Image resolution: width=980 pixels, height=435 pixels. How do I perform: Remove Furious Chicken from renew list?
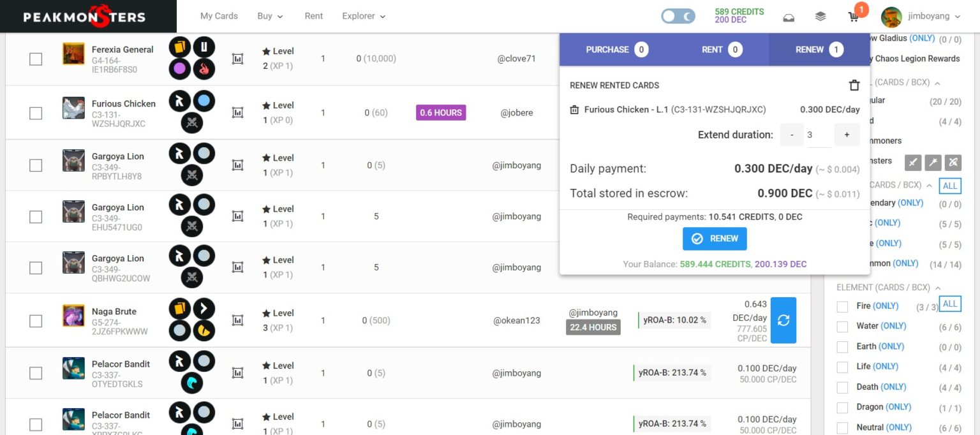coord(574,110)
